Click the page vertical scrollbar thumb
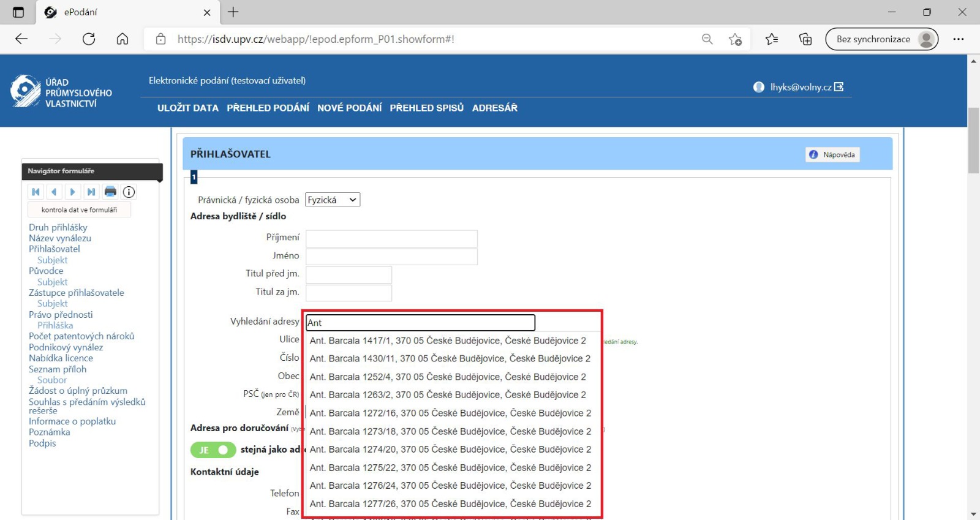Image resolution: width=980 pixels, height=520 pixels. [x=973, y=141]
